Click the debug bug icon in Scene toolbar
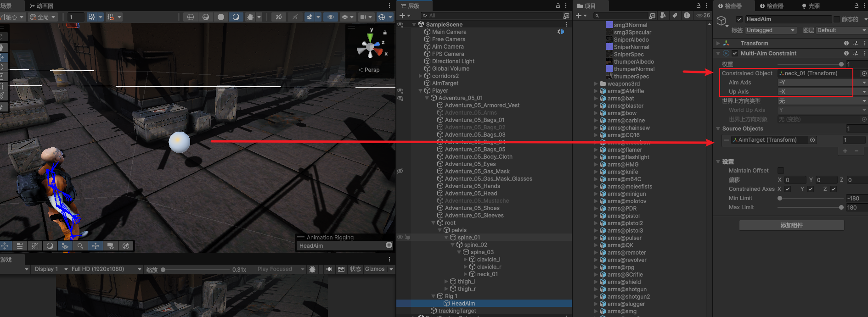The width and height of the screenshot is (868, 317). pos(250,17)
